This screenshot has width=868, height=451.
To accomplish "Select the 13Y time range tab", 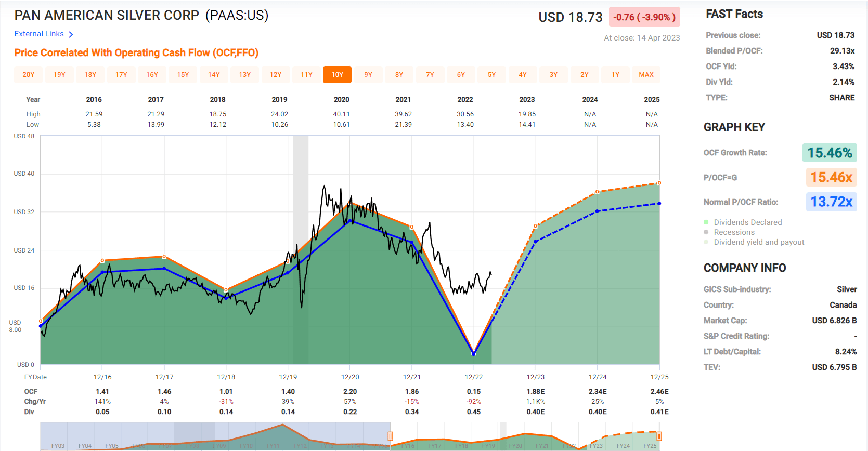I will (x=245, y=75).
